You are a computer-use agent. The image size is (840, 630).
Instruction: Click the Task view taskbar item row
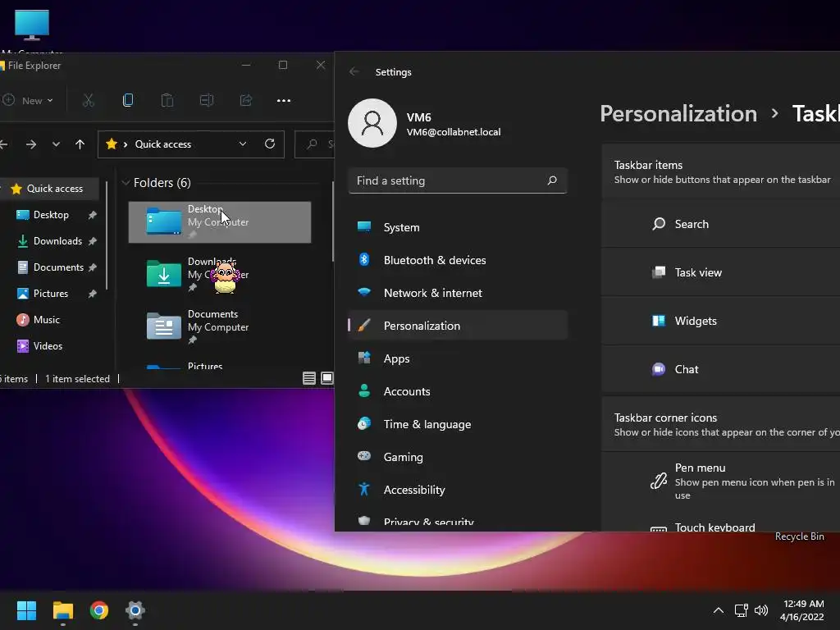coord(721,272)
